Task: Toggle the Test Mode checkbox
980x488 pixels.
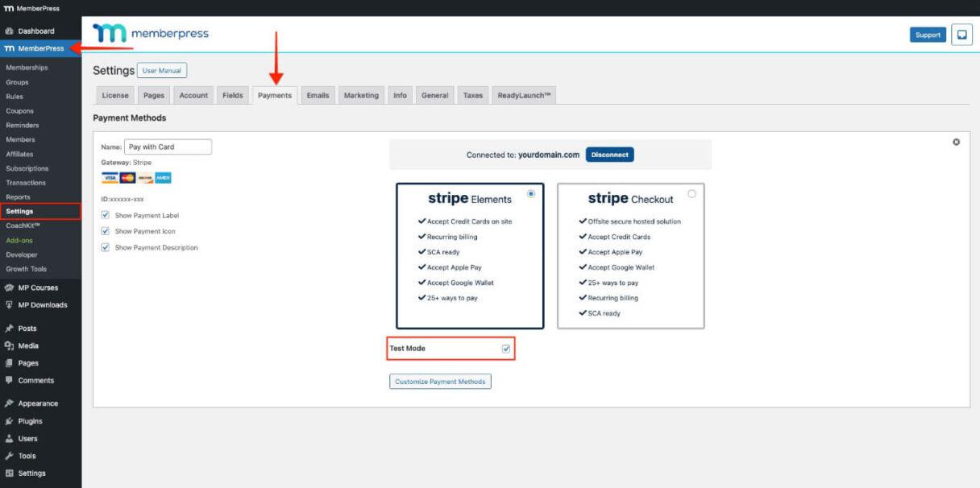Action: pos(506,347)
